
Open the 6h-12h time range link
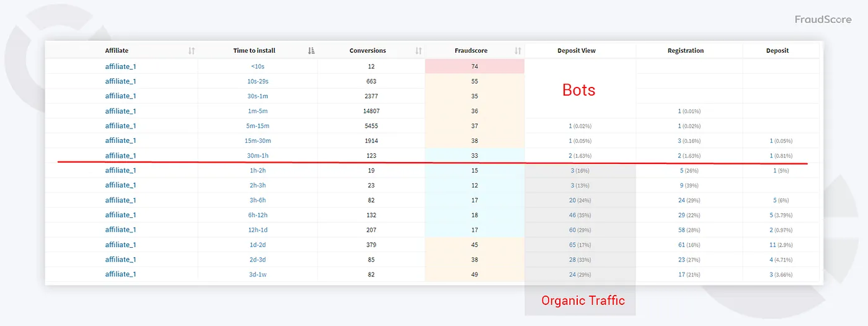click(x=259, y=215)
